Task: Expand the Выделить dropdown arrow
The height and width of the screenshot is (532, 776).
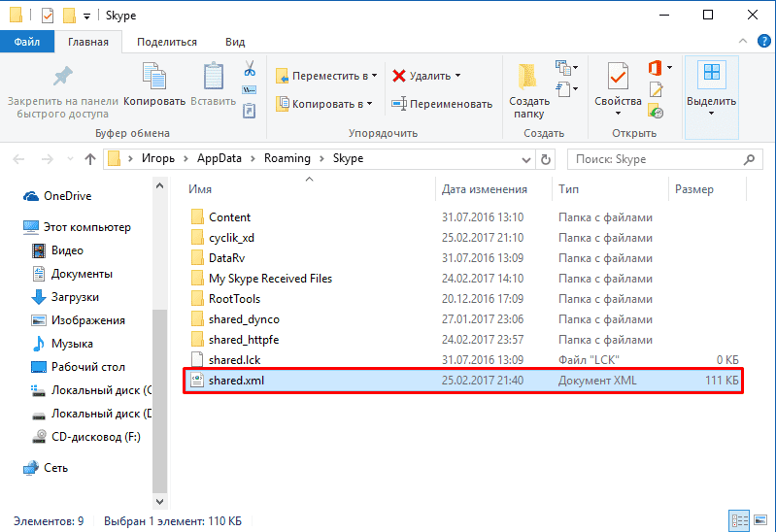Action: pos(711,114)
